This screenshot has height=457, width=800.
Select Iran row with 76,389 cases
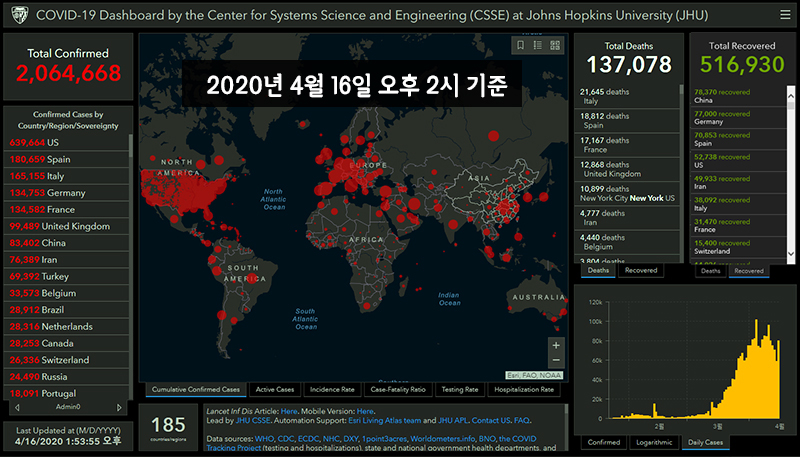[66, 260]
